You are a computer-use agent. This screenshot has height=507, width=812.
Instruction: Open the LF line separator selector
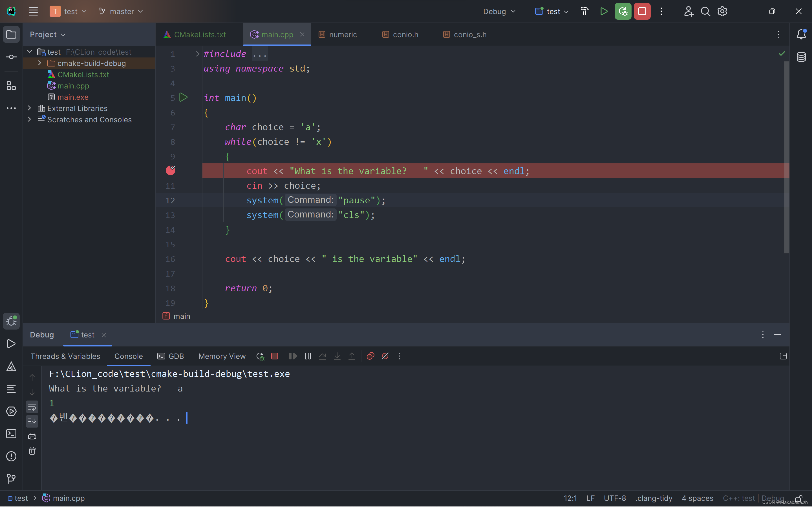tap(591, 498)
